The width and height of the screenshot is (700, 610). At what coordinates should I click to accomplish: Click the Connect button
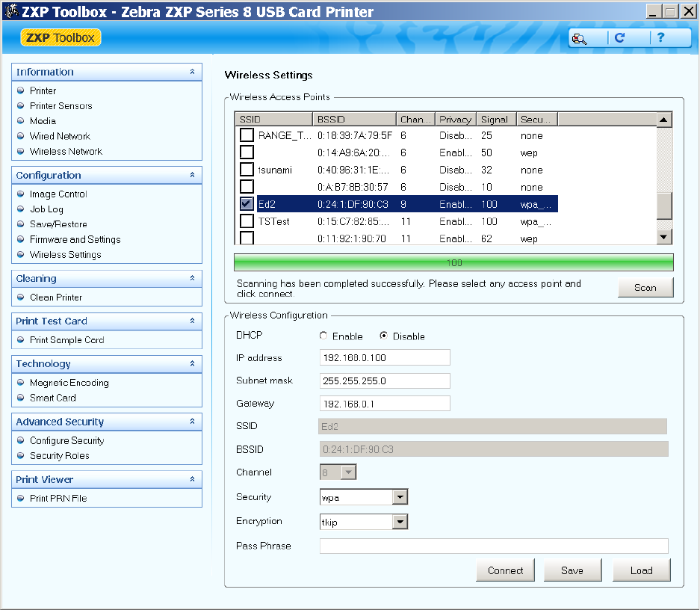505,570
